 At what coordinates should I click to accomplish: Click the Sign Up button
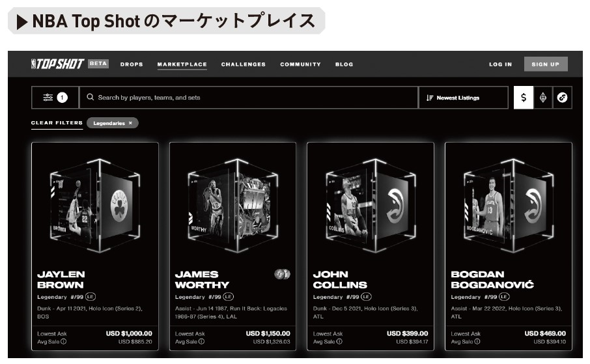546,64
